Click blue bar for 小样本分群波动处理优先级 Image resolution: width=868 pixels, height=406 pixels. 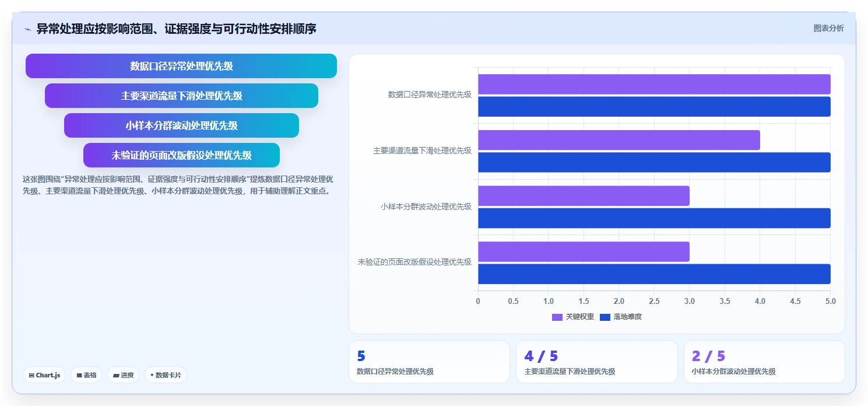[x=654, y=218]
